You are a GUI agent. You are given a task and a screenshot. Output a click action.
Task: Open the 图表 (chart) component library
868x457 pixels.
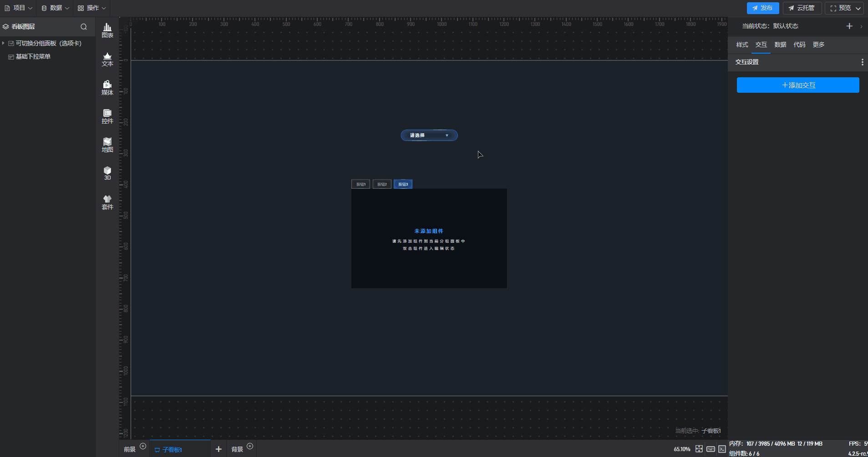tap(107, 30)
